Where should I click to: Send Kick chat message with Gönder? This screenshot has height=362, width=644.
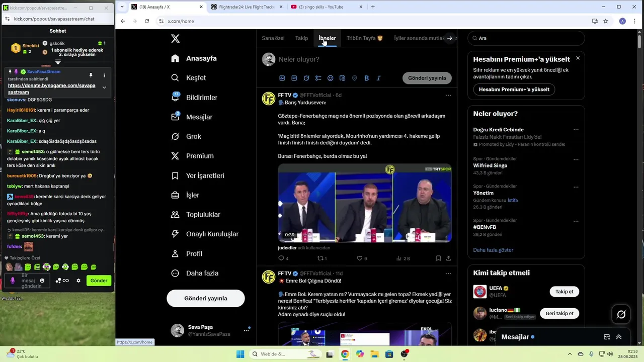[x=99, y=281]
